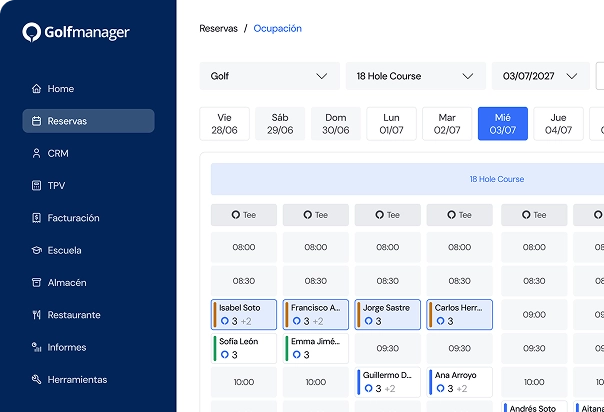604x412 pixels.
Task: Open Isabel Soto's booking
Action: 244,315
